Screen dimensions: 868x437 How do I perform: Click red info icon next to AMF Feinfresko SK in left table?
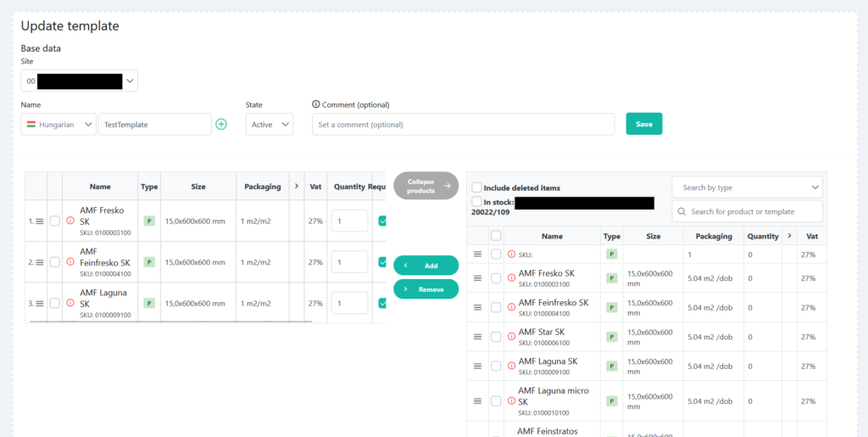click(70, 261)
